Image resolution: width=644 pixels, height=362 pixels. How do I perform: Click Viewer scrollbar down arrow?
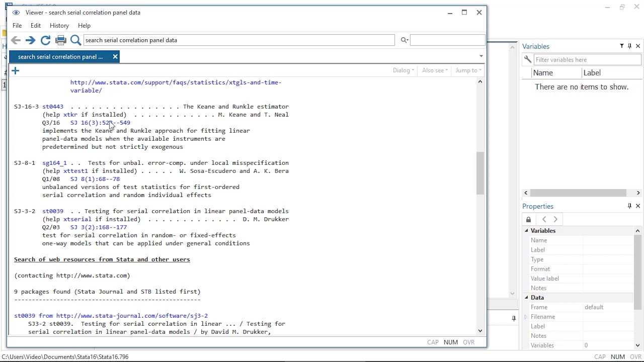[480, 331]
